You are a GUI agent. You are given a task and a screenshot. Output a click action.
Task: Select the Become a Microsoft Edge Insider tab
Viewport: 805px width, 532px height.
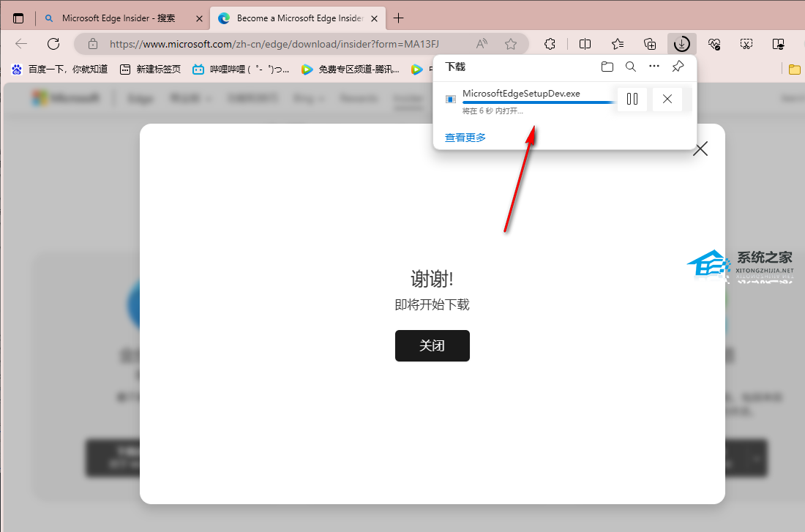(x=298, y=18)
